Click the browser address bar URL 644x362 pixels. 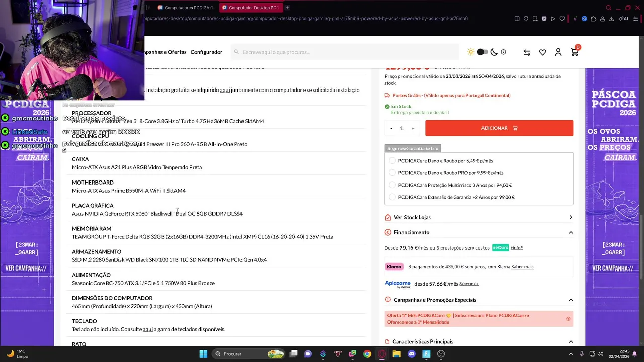(x=307, y=19)
